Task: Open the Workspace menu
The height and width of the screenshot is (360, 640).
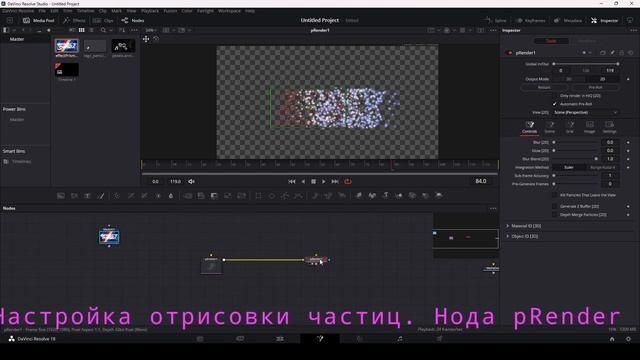Action: [229, 11]
